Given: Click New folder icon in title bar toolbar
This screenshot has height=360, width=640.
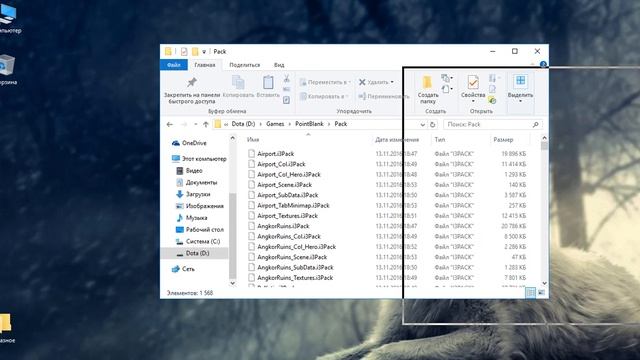Looking at the screenshot, I should (x=195, y=51).
